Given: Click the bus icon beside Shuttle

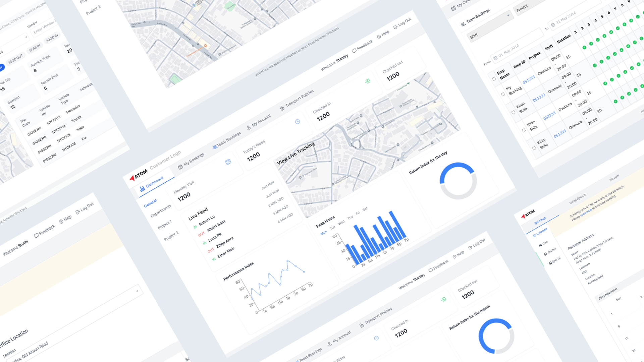Looking at the screenshot, I should [x=545, y=254].
